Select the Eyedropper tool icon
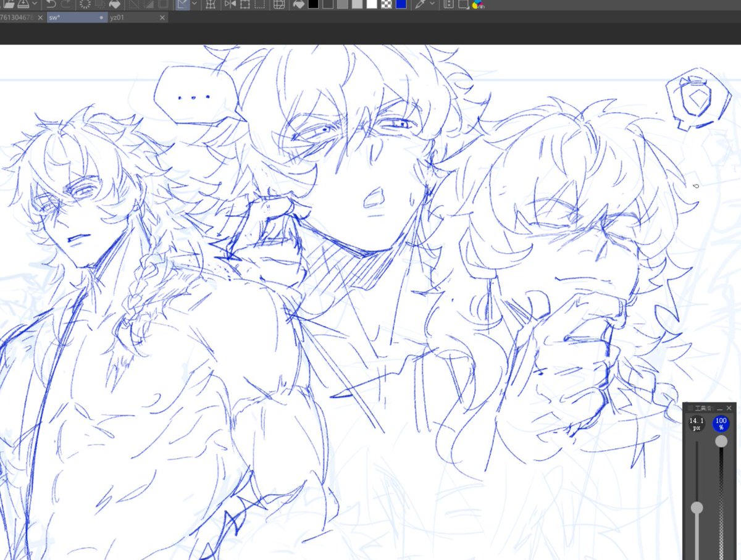 [x=420, y=4]
